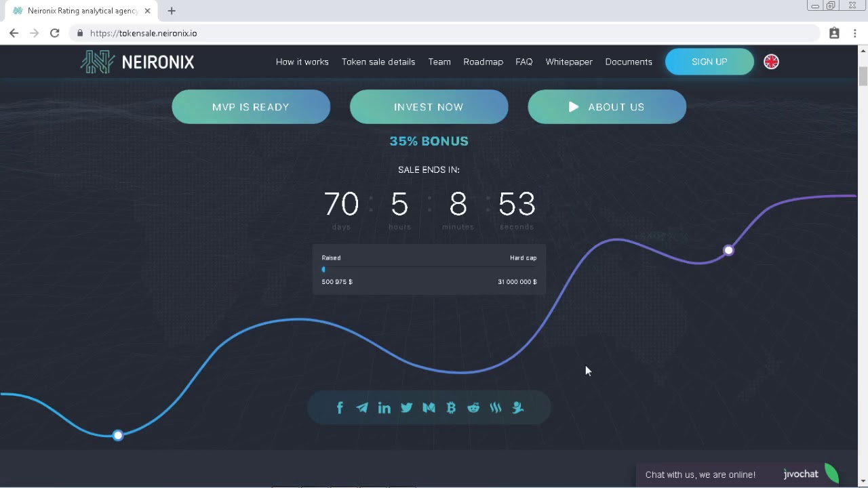Viewport: 868px width, 488px height.
Task: Open the FAQ menu link
Action: [524, 62]
